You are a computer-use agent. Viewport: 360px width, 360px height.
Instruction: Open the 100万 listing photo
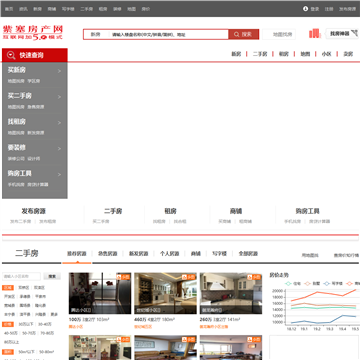point(100,293)
